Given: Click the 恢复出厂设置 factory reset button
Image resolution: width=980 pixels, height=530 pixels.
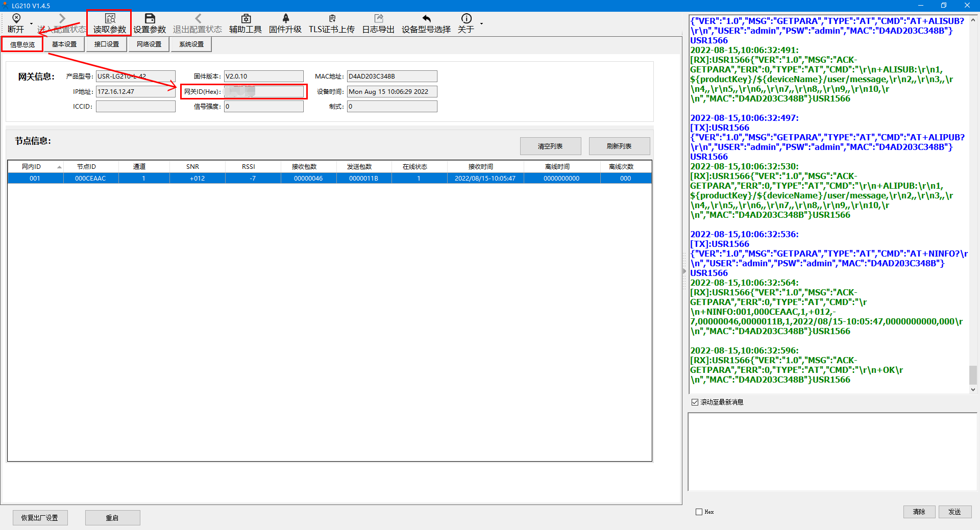Looking at the screenshot, I should coord(40,518).
